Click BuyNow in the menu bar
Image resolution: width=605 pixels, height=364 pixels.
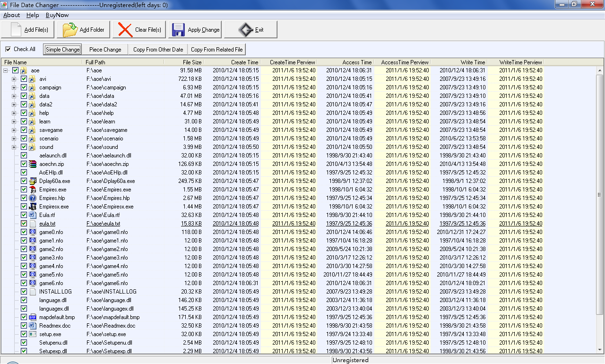[x=57, y=15]
